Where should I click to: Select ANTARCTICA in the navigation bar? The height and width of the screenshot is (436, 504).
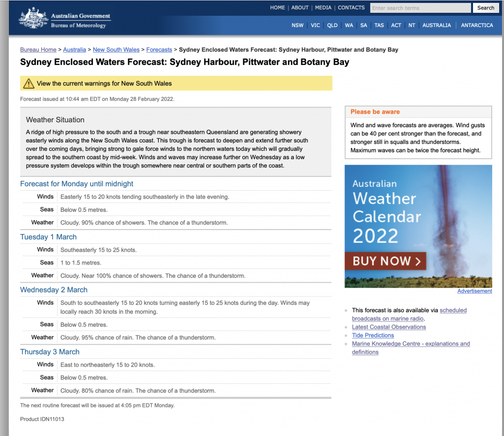point(477,25)
